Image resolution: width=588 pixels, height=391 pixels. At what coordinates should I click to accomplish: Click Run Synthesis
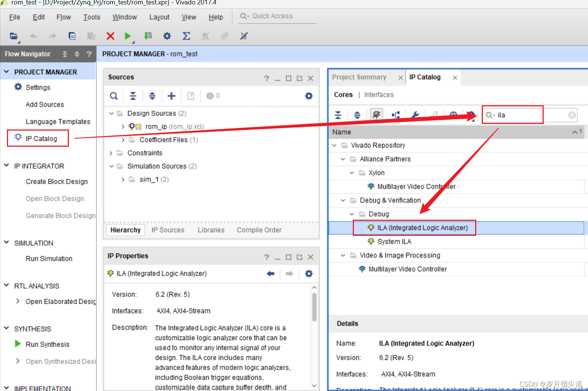pos(47,344)
